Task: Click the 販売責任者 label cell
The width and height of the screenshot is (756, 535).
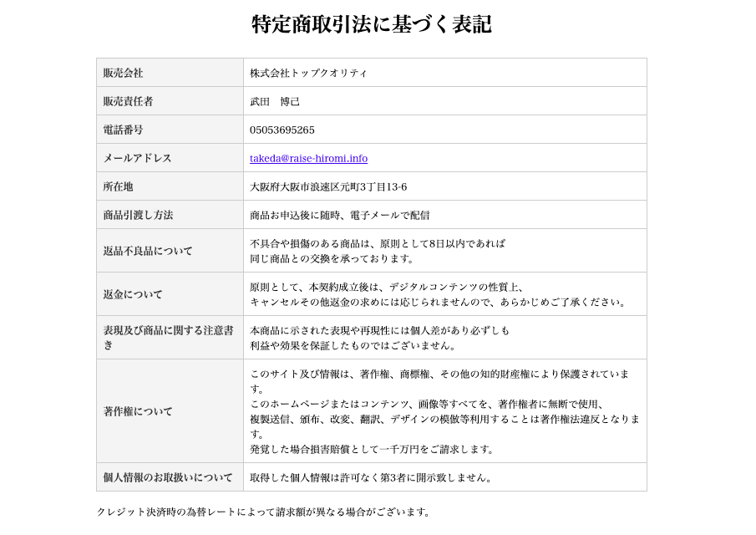Action: (170, 101)
